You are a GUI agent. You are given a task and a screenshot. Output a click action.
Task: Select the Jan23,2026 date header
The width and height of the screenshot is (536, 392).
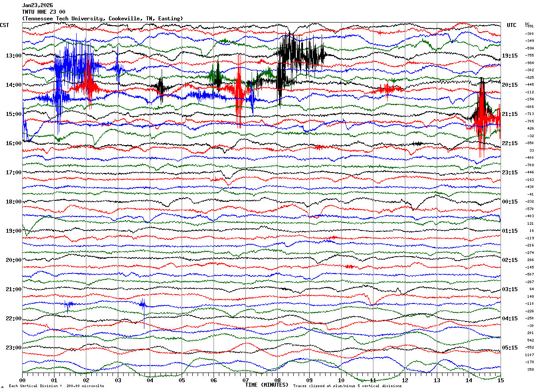(x=37, y=5)
